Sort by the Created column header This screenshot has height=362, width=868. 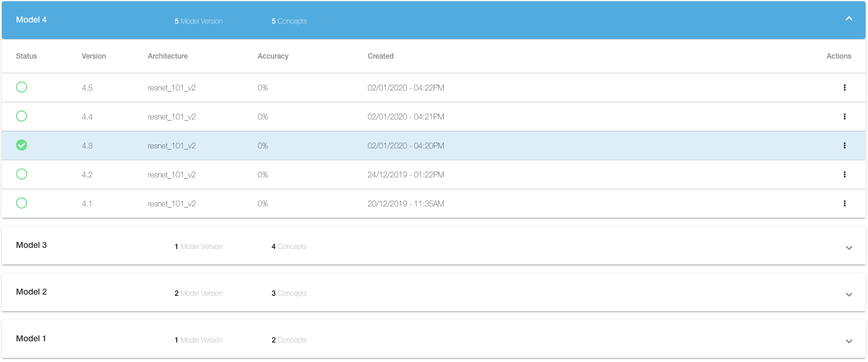(x=380, y=56)
